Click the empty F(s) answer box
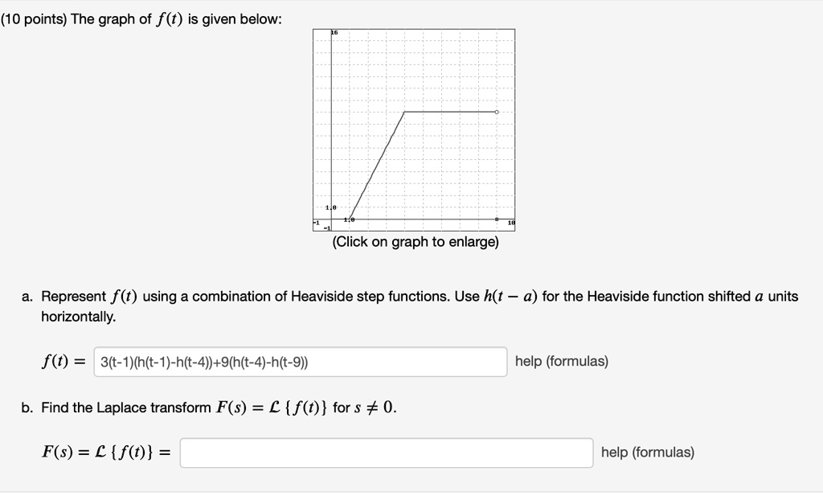Viewport: 823px width, 504px height. coord(386,452)
